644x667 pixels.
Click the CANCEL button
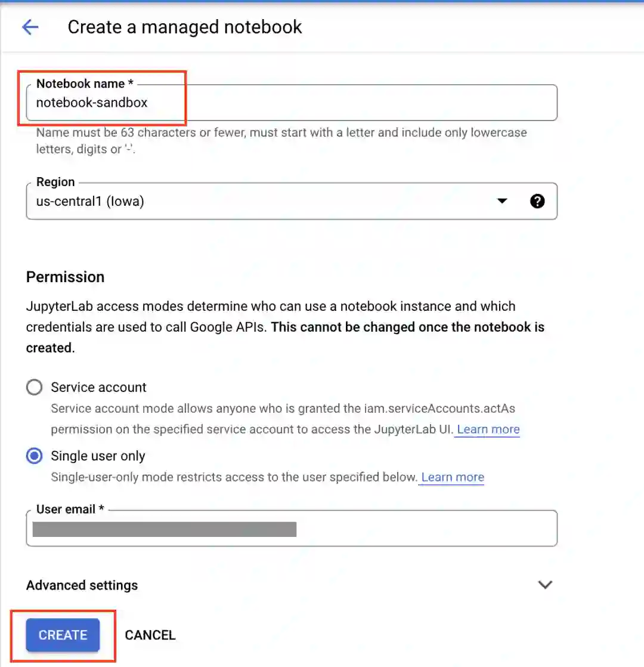(150, 635)
